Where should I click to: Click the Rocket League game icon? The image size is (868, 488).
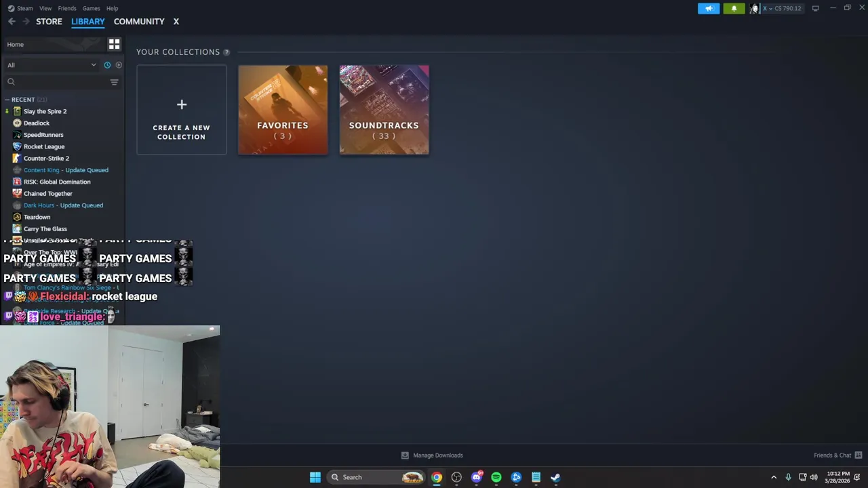pos(17,146)
